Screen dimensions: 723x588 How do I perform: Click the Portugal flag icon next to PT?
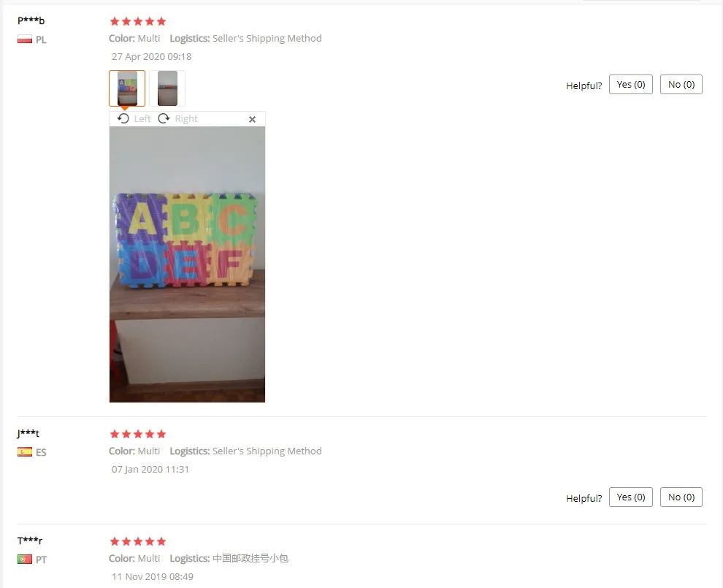pyautogui.click(x=25, y=560)
